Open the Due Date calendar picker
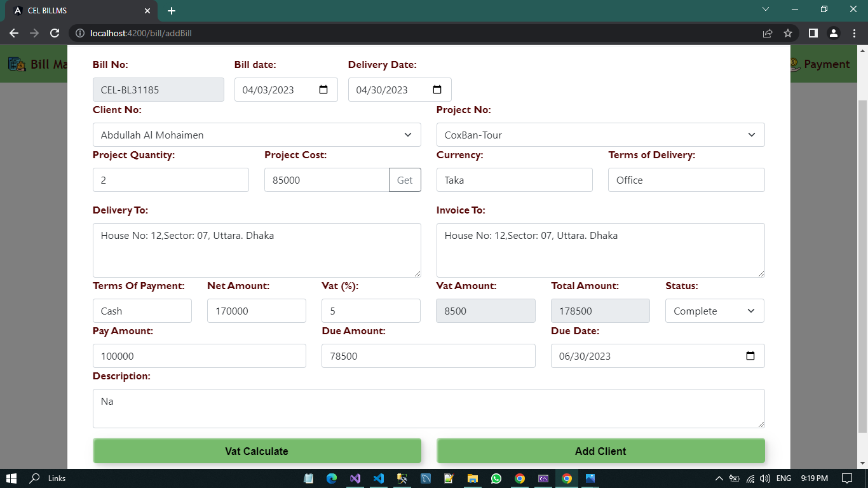 coord(750,356)
